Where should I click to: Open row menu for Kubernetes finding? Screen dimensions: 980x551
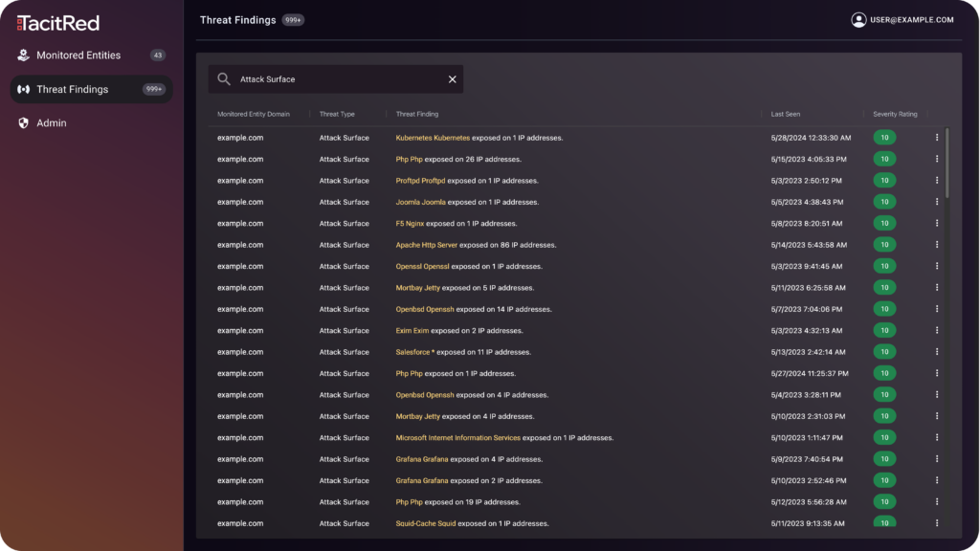click(937, 138)
